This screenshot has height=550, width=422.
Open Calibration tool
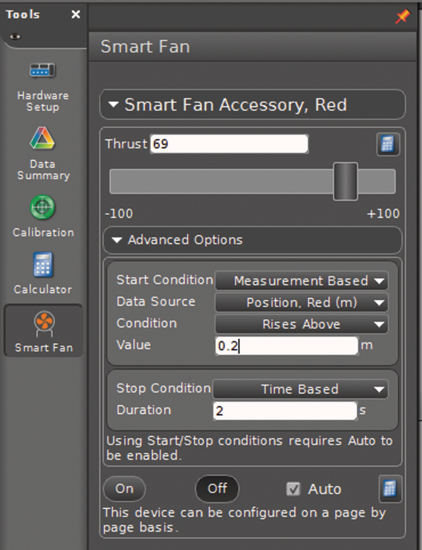tap(43, 216)
